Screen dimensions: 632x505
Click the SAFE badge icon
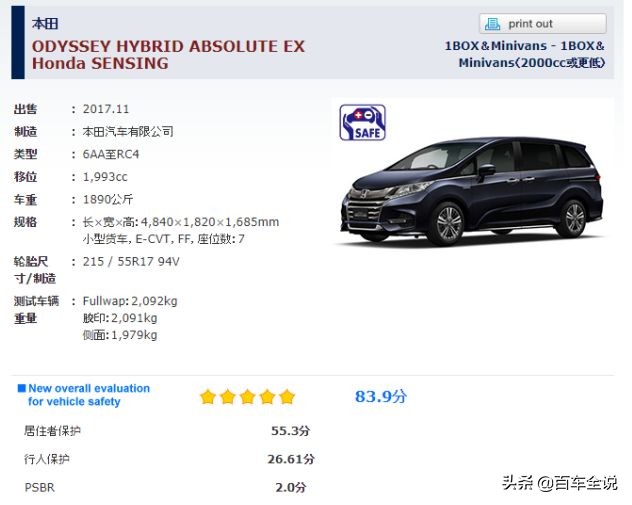(362, 123)
